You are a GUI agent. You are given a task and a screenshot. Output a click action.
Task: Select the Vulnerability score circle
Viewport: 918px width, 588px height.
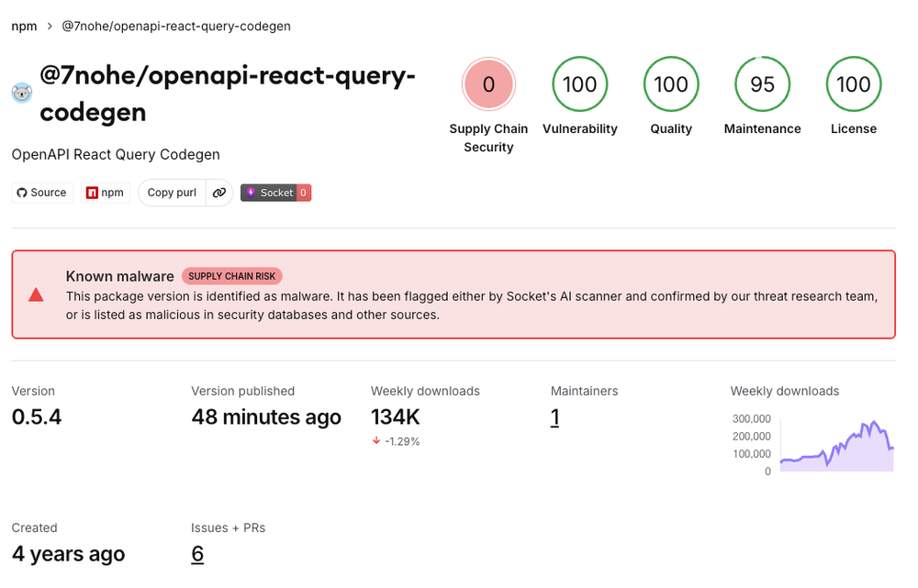tap(579, 84)
